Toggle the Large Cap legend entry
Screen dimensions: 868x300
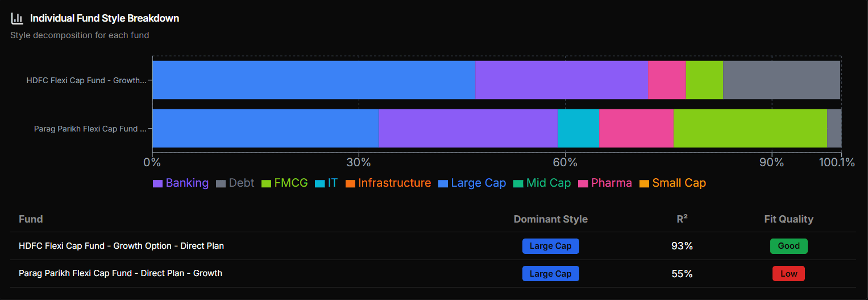(472, 183)
